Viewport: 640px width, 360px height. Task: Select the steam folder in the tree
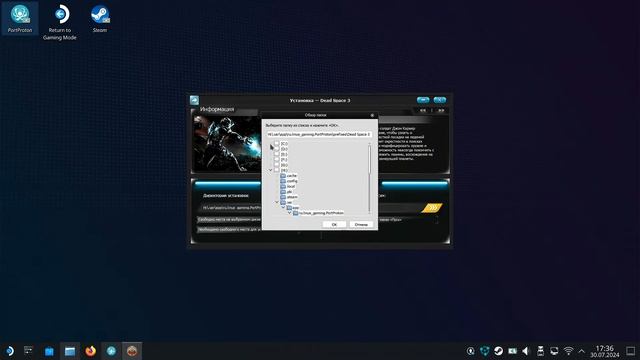[292, 197]
